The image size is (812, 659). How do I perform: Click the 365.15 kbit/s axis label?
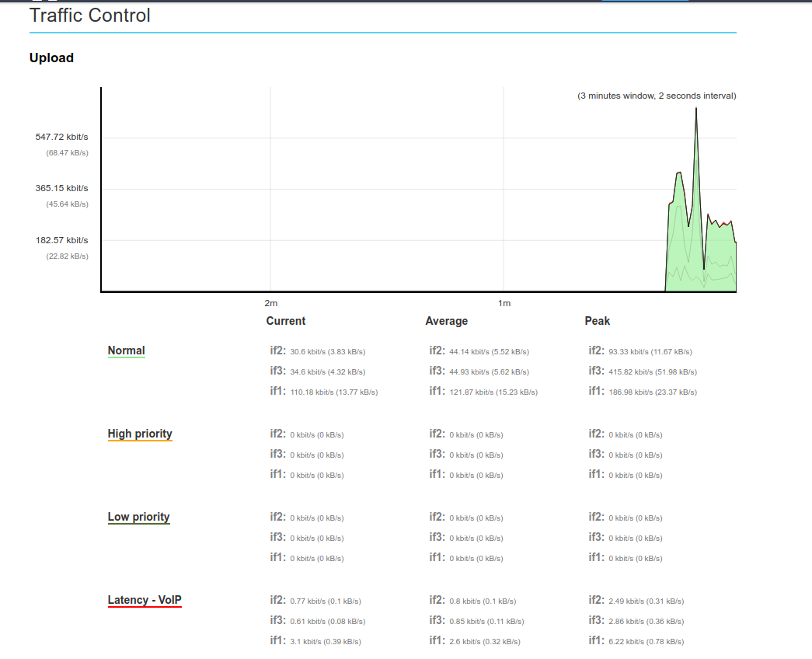pyautogui.click(x=62, y=188)
